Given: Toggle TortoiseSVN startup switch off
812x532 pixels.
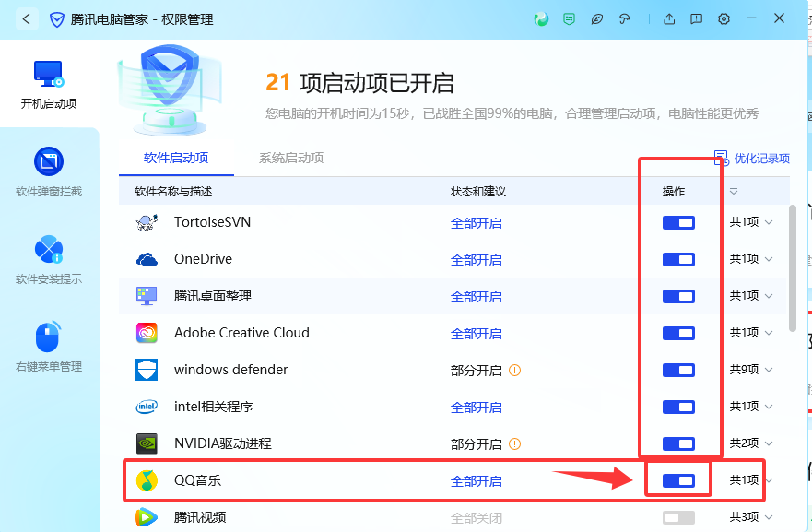Looking at the screenshot, I should [678, 222].
